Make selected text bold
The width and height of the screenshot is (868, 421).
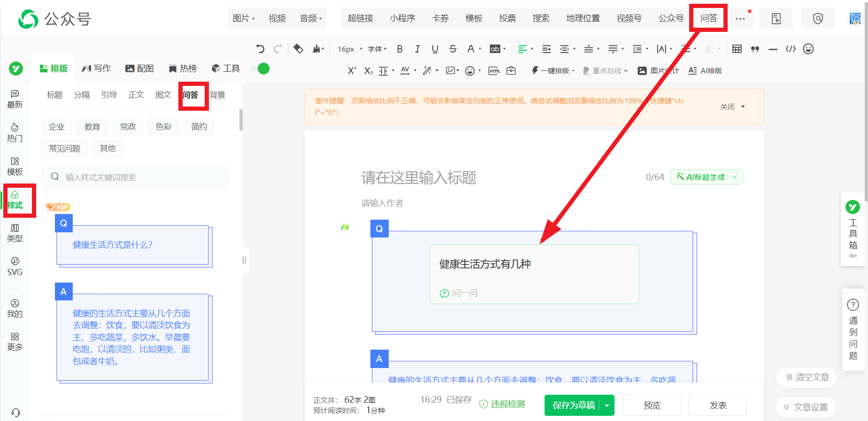pyautogui.click(x=399, y=49)
